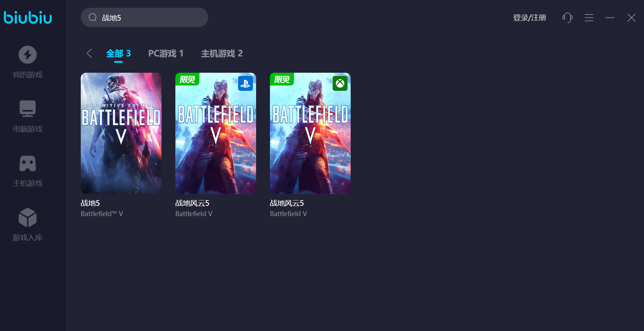Click the biubiu logo
The image size is (644, 331).
click(28, 17)
